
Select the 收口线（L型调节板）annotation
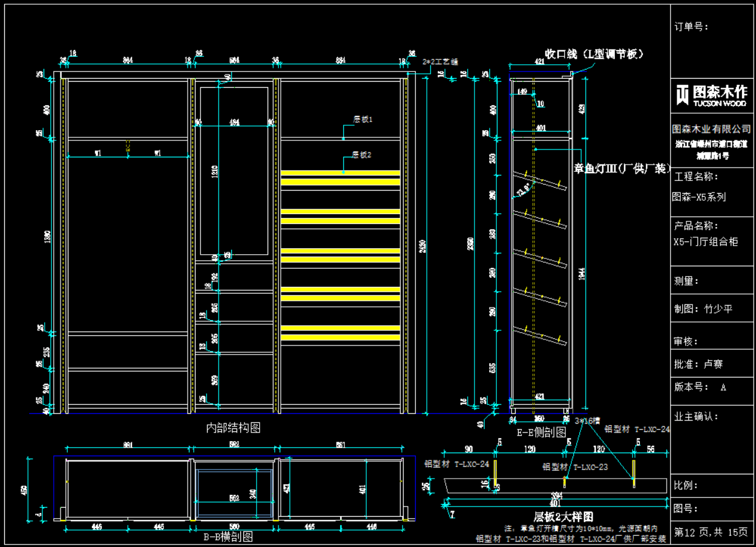click(594, 54)
